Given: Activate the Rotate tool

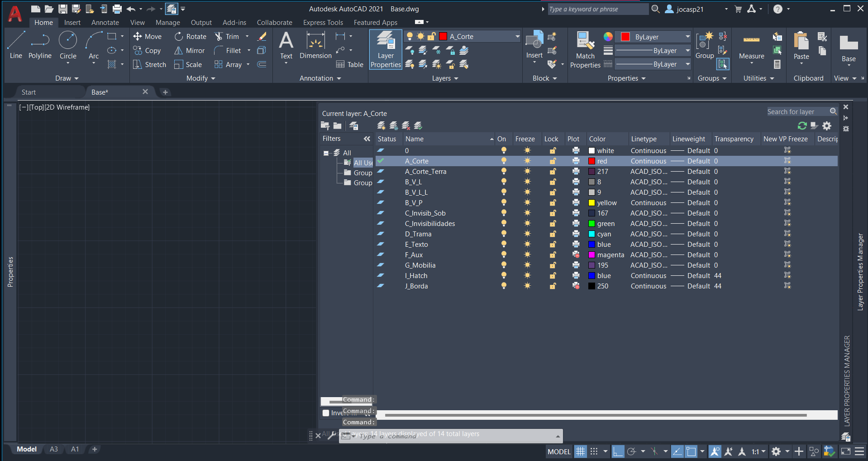Looking at the screenshot, I should click(191, 37).
